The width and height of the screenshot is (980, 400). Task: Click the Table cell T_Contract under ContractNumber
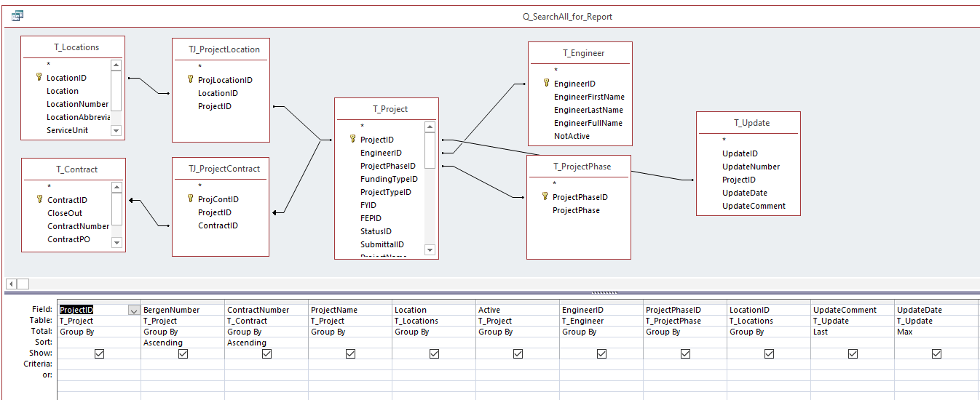[x=266, y=321]
